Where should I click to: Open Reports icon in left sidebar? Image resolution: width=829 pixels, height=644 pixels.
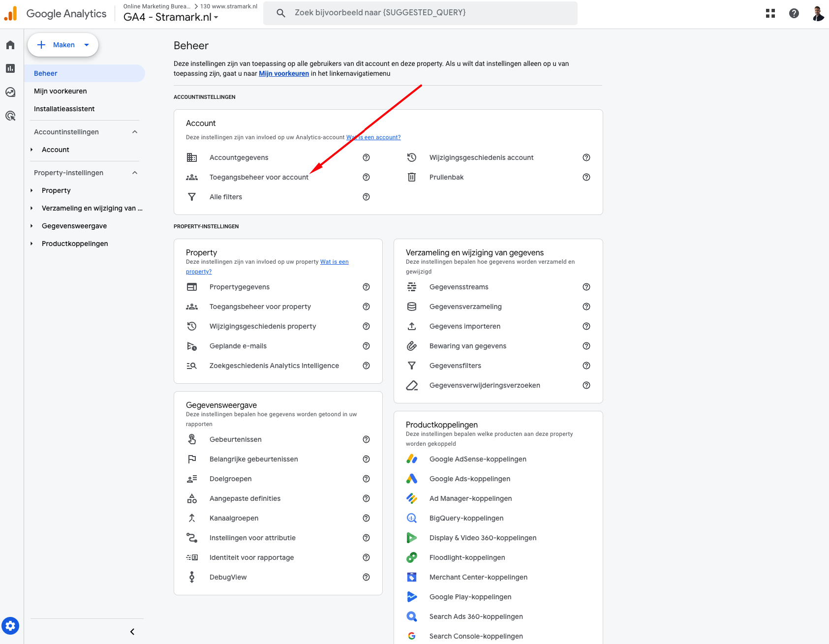(x=10, y=68)
